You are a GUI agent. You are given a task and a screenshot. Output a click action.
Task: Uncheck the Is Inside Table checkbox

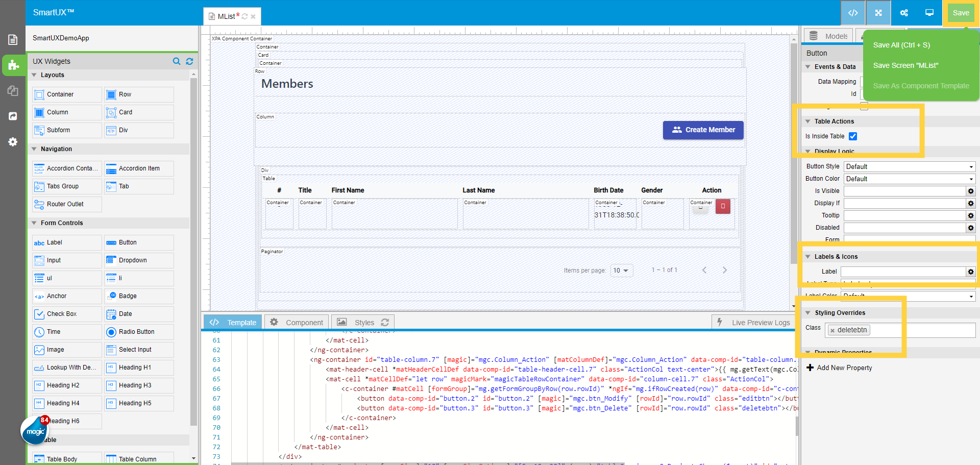pyautogui.click(x=853, y=136)
